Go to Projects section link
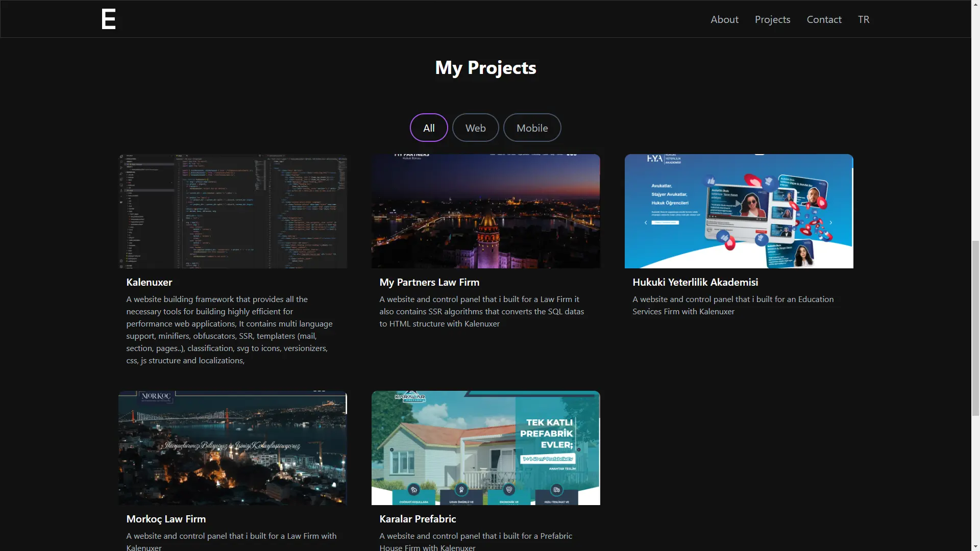 [772, 19]
